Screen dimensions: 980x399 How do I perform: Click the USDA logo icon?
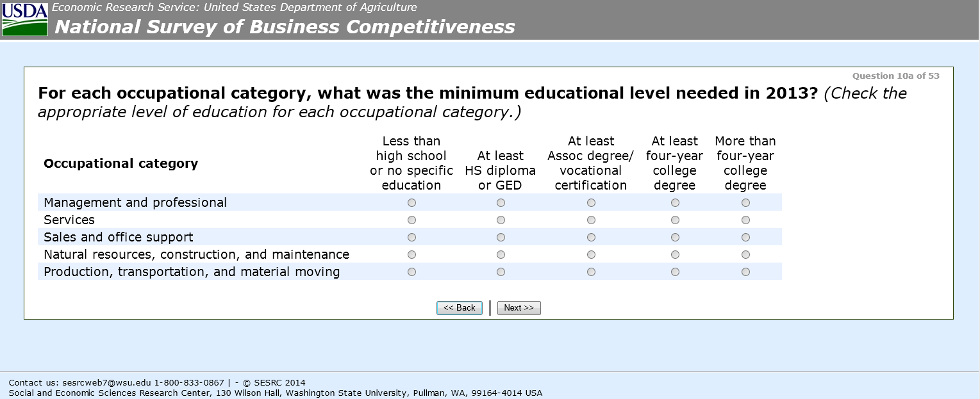click(24, 19)
